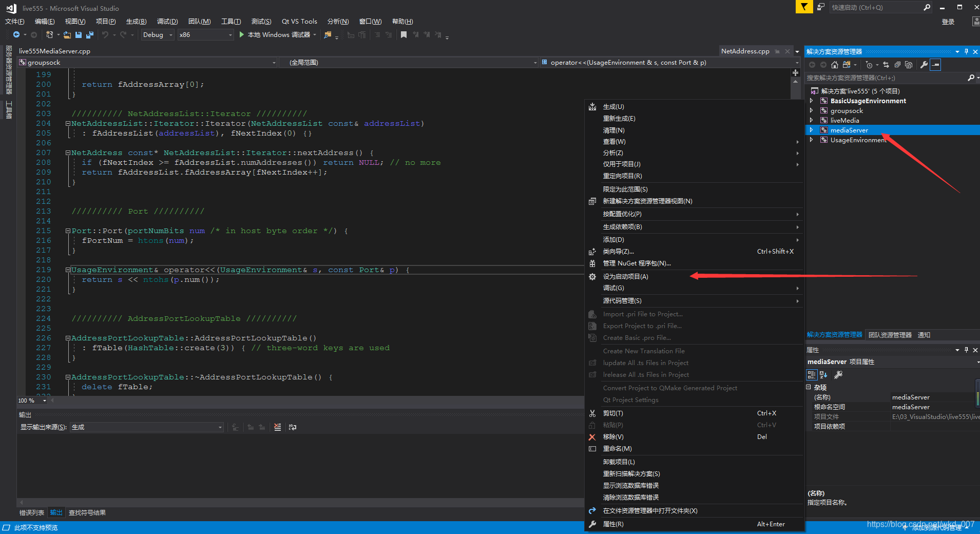
Task: Expand the UsageEnvironment project node
Action: coord(811,140)
